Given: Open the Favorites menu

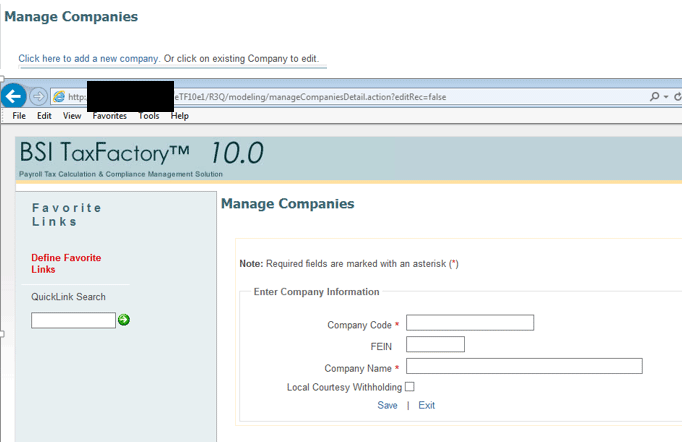Looking at the screenshot, I should (110, 116).
